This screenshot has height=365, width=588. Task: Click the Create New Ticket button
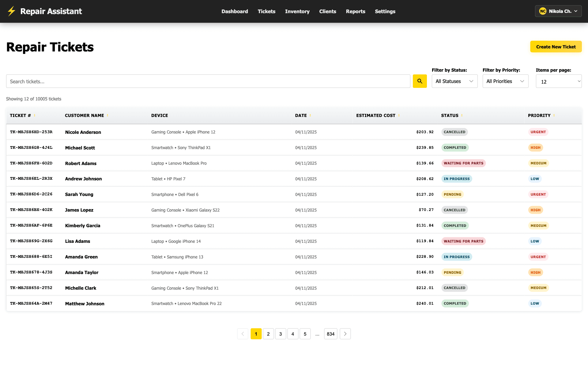tap(556, 47)
